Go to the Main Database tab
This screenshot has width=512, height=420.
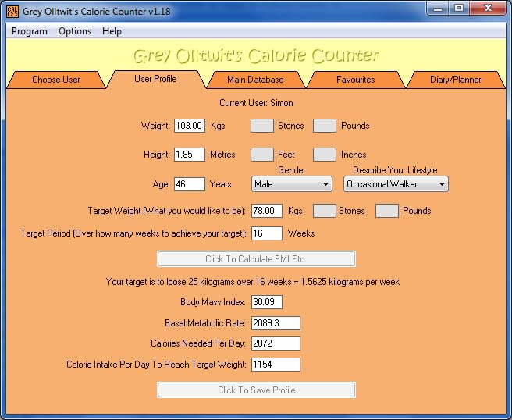(x=255, y=80)
